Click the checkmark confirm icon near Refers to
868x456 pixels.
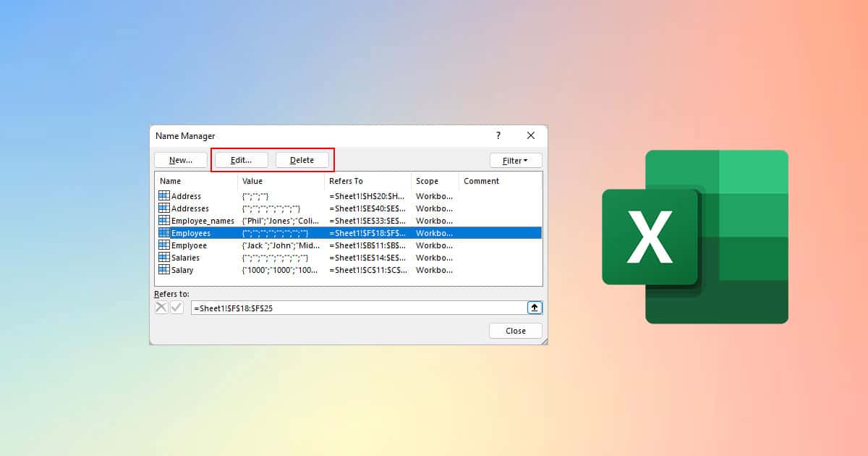(175, 307)
